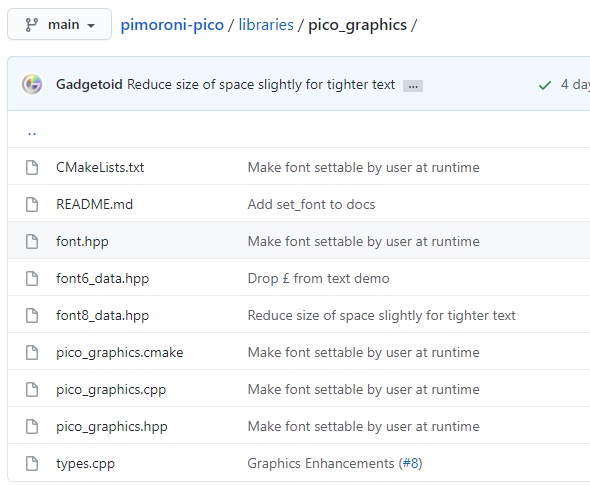Open the 'Add set_font to docs' commit
This screenshot has height=485, width=590.
[311, 204]
